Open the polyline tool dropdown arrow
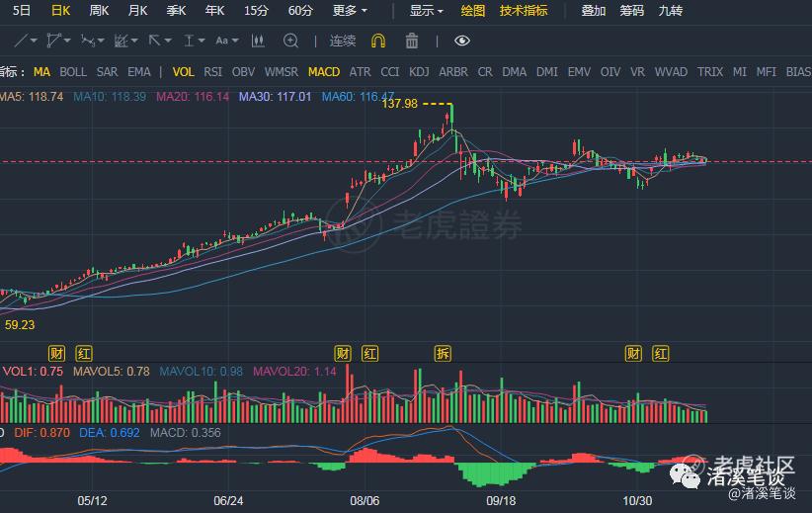Image resolution: width=812 pixels, height=513 pixels. pos(67,41)
